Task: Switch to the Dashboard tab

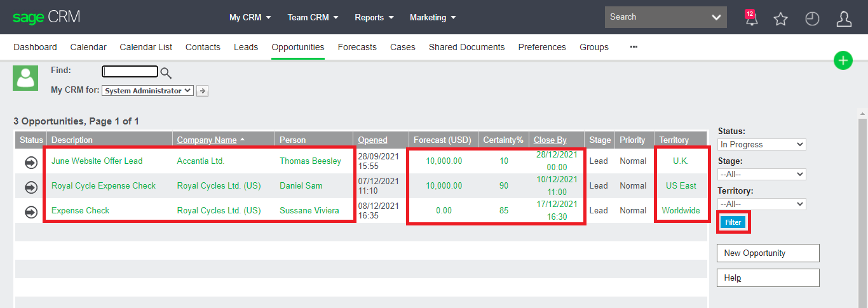Action: pos(35,47)
